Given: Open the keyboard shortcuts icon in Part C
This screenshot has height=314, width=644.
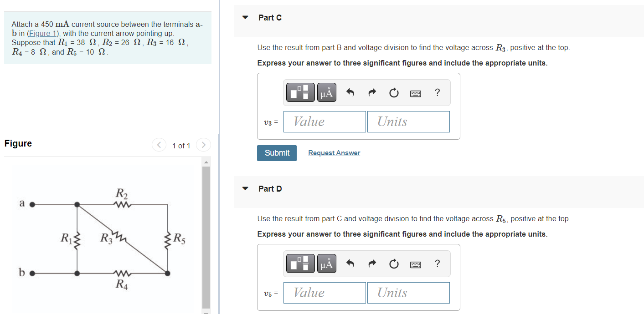Looking at the screenshot, I should click(416, 92).
